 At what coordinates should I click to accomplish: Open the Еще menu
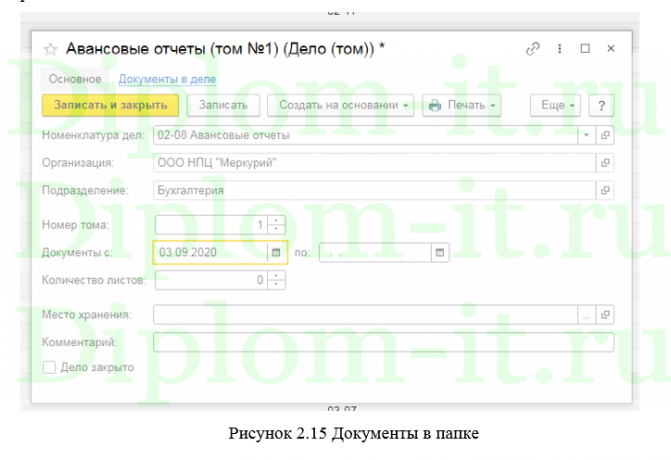[555, 105]
